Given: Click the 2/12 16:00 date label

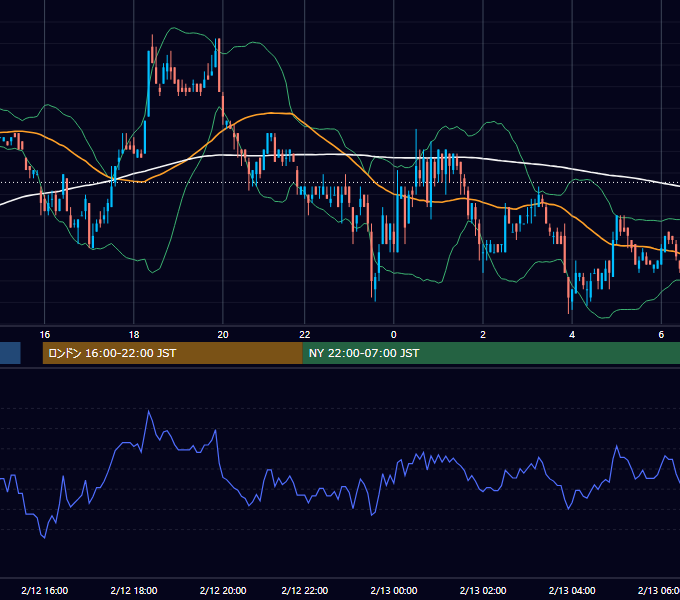Looking at the screenshot, I should tap(45, 590).
